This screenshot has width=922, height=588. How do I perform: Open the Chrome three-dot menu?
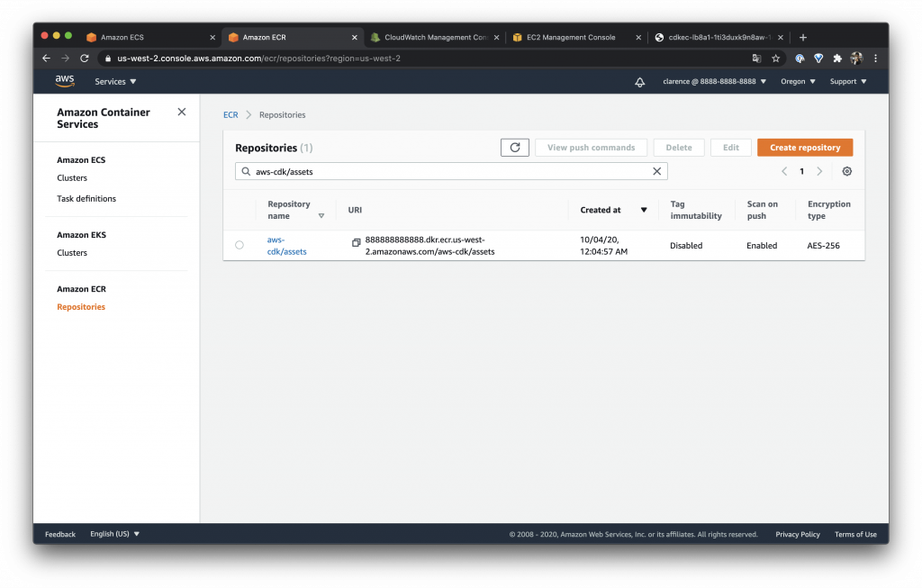tap(875, 59)
